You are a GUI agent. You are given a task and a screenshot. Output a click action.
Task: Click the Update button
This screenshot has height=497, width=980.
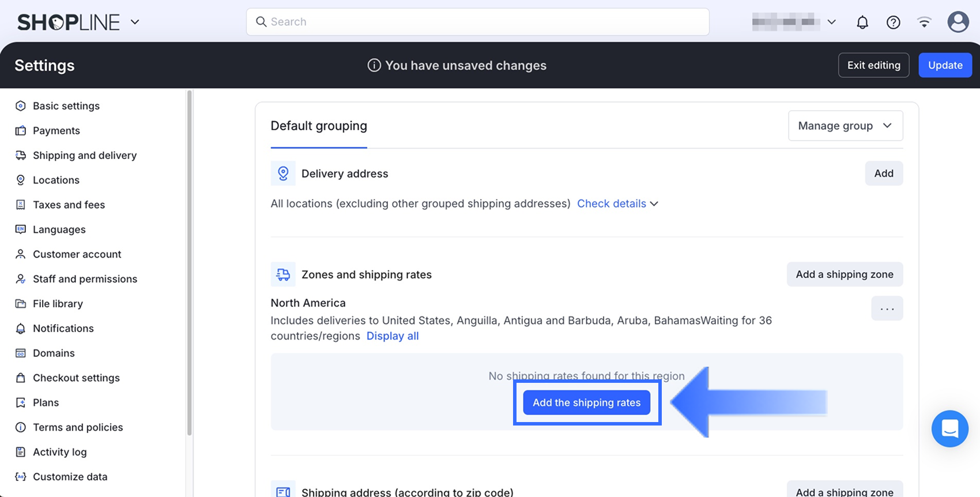click(x=945, y=65)
